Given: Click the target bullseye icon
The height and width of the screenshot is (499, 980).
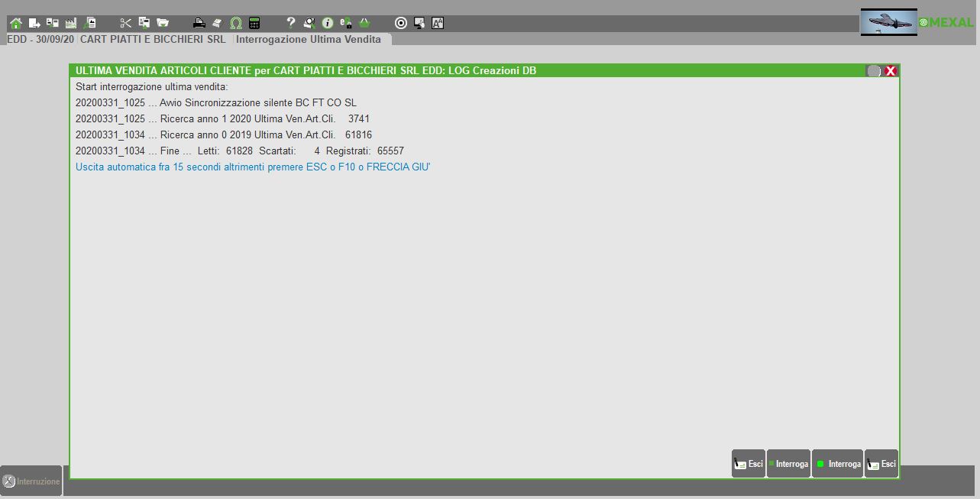Looking at the screenshot, I should pyautogui.click(x=401, y=23).
